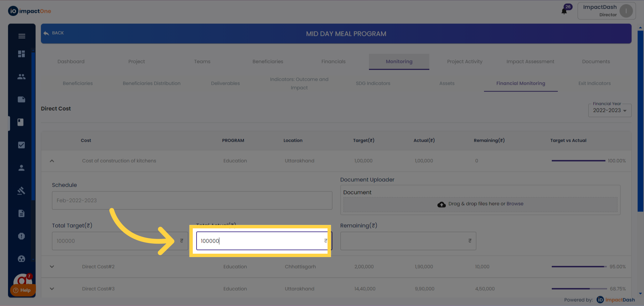
Task: Click the cloud upload icon
Action: coord(441,204)
